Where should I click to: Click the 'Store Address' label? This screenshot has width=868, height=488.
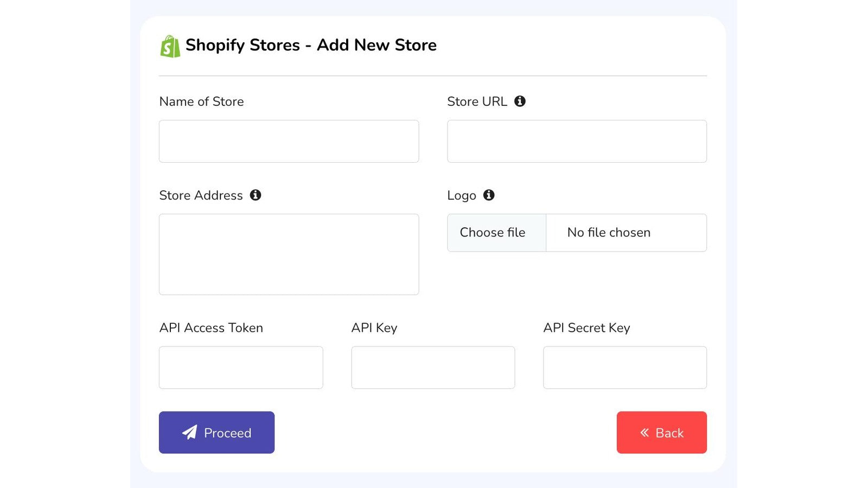[201, 195]
